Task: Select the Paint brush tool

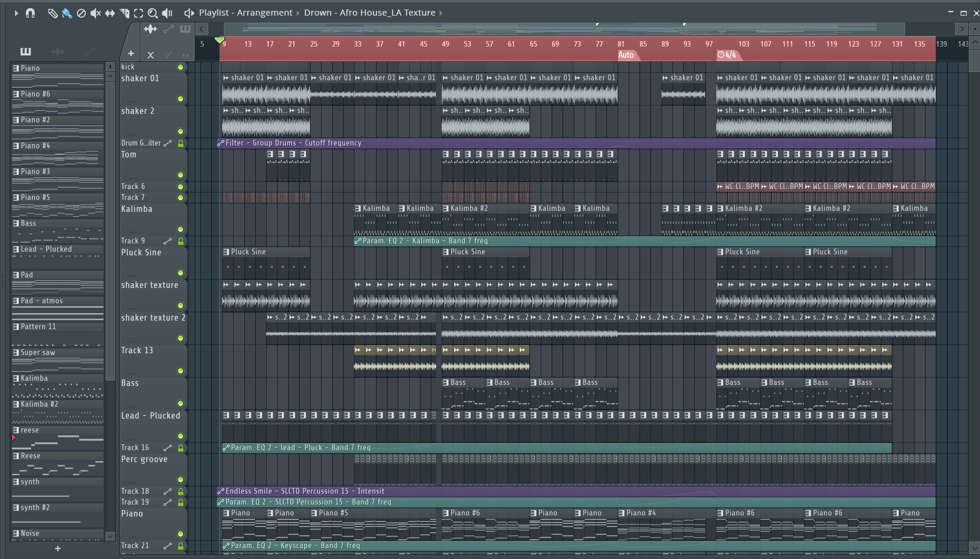Action: coord(67,13)
